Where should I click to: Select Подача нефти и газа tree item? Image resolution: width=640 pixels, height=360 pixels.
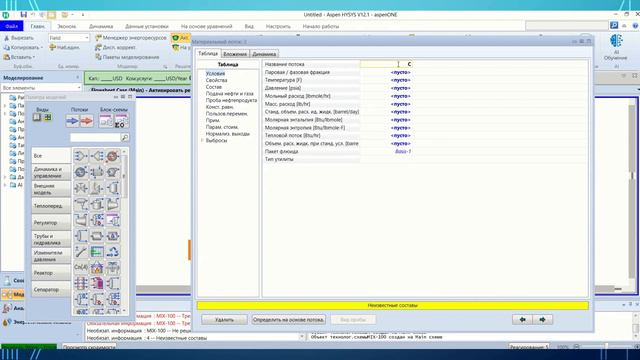pos(229,93)
